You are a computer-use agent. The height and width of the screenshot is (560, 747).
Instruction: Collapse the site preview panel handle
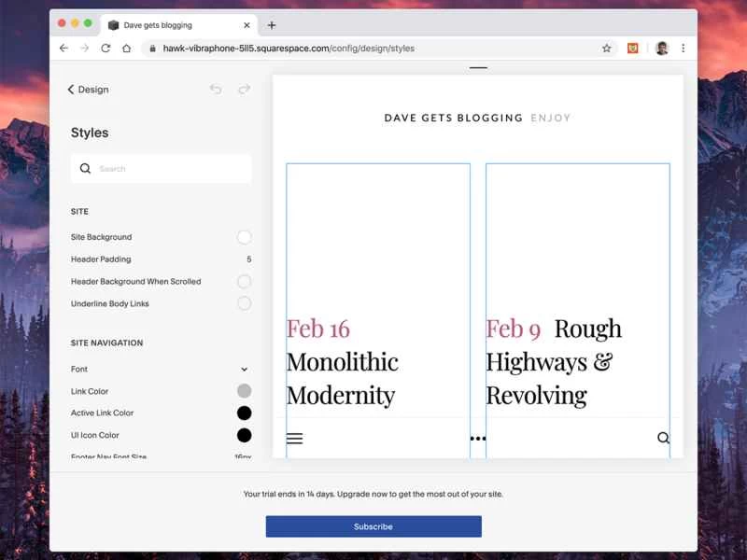tap(477, 67)
